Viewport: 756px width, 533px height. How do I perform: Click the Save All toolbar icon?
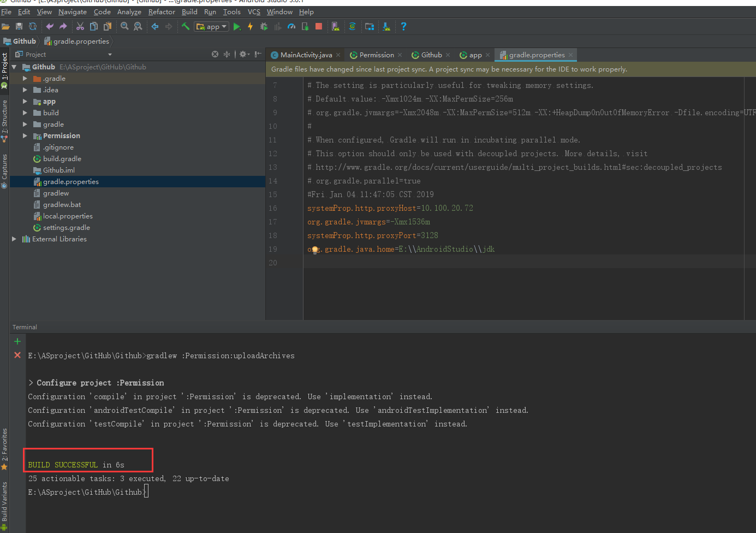19,26
